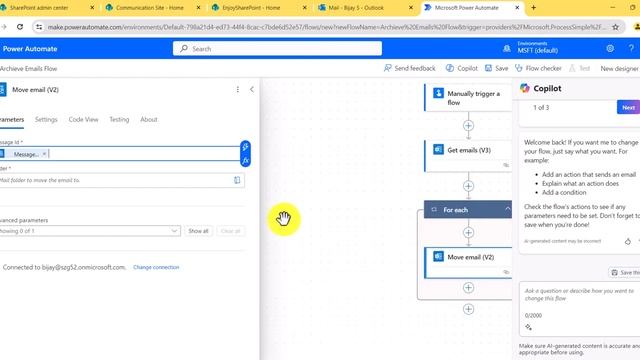640x360 pixels.
Task: Open the help question mark icon
Action: (631, 49)
